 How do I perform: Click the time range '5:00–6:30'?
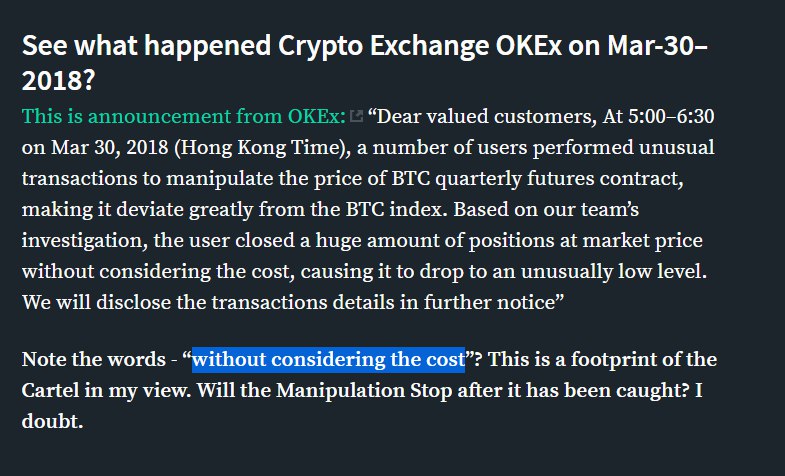(x=658, y=116)
